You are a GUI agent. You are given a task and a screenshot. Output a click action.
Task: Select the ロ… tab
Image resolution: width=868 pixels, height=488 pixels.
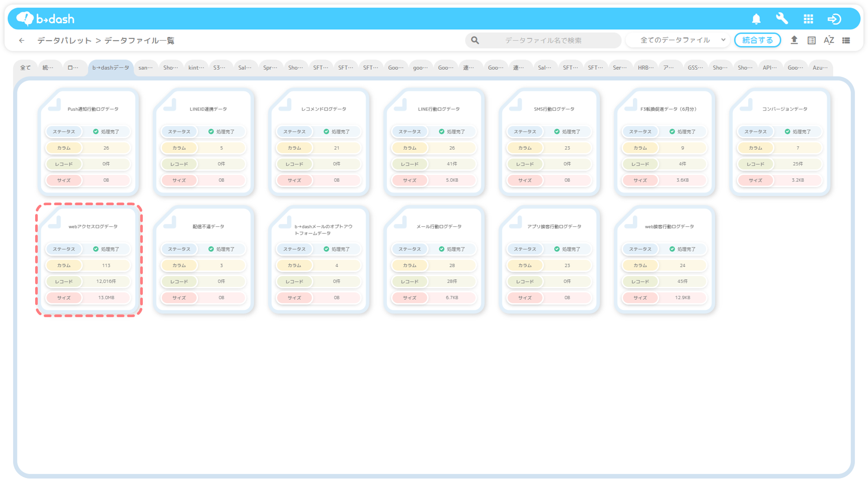(x=73, y=68)
